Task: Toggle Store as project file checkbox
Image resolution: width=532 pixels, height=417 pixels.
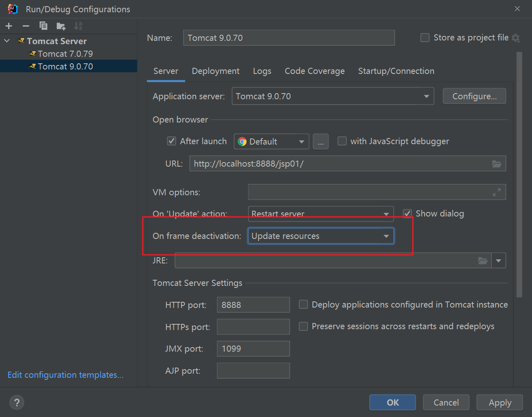Action: [425, 38]
